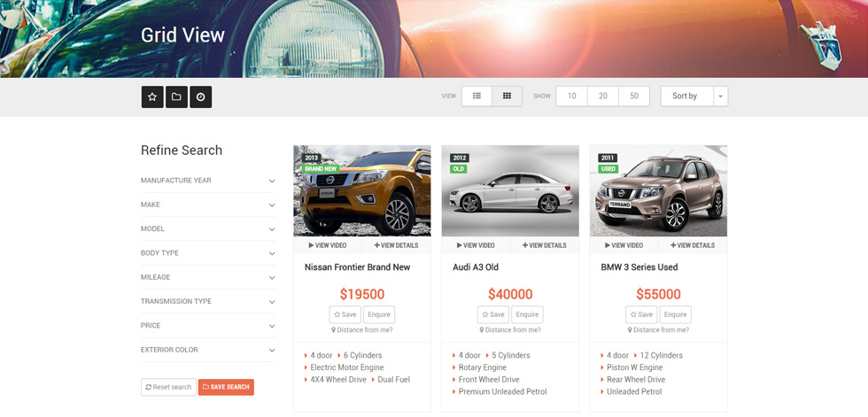Viewport: 868px width, 417px height.
Task: Click the 2013 year tag
Action: (x=312, y=158)
